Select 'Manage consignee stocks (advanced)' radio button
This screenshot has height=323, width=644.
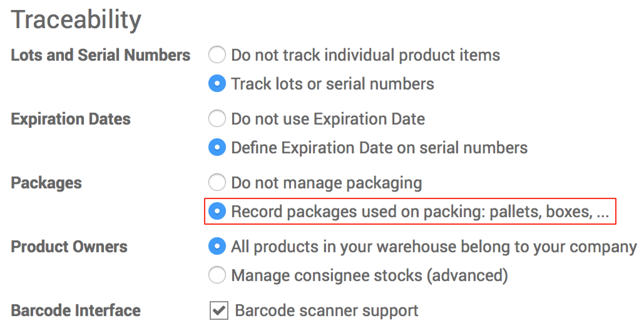click(217, 275)
